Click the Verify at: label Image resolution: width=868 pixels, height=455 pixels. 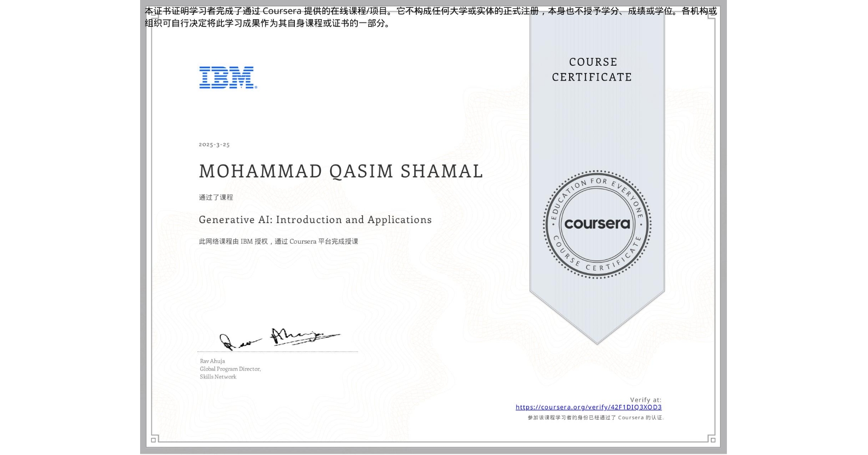tap(646, 400)
